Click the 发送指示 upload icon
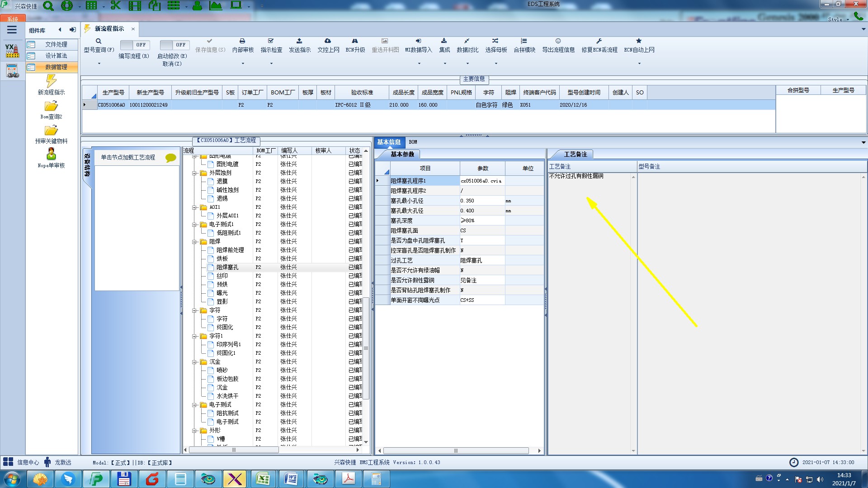868x488 pixels. pyautogui.click(x=299, y=41)
